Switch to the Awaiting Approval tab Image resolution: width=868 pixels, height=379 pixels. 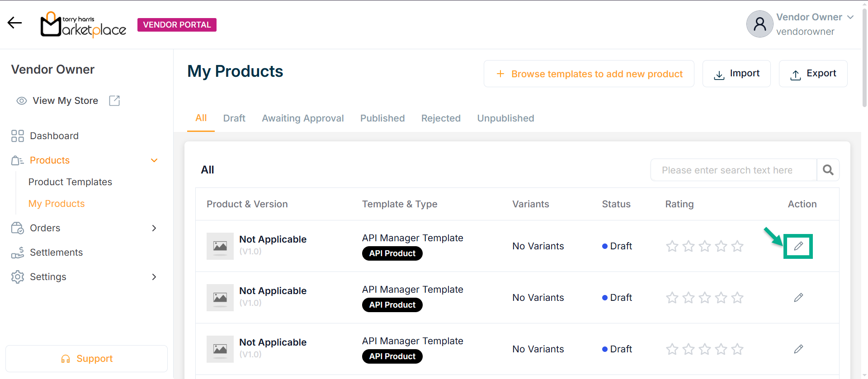pos(302,118)
